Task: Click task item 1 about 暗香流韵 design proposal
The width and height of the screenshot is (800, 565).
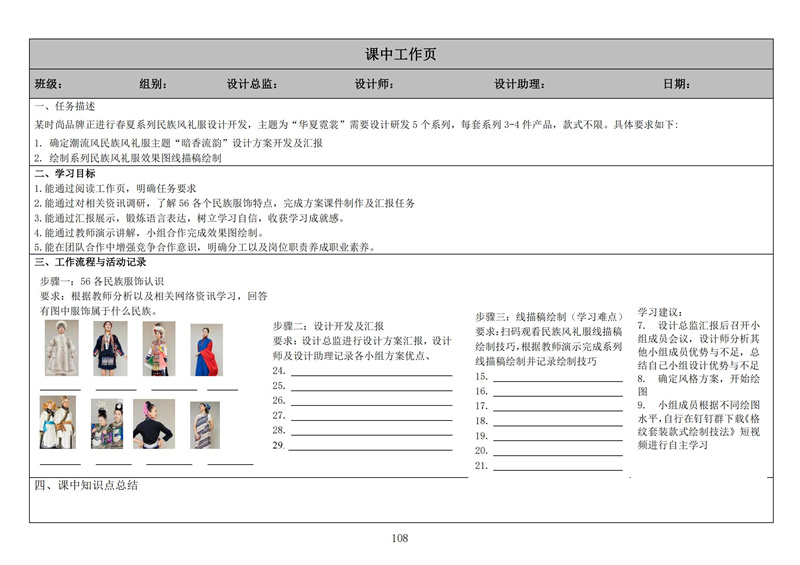Action: 179,143
